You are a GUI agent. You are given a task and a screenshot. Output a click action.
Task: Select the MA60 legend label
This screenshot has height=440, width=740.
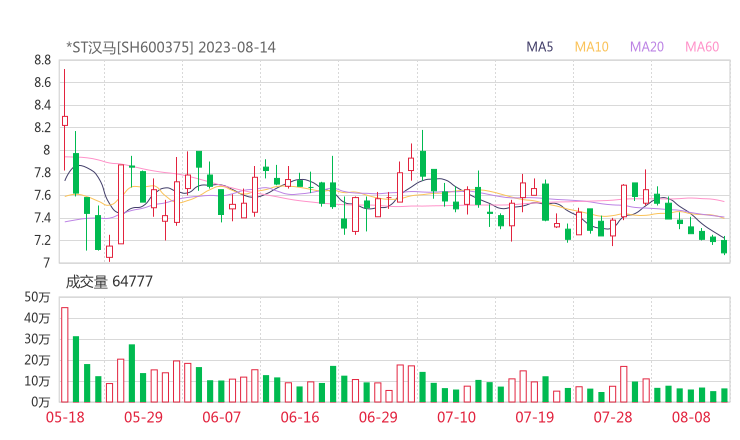coord(702,47)
